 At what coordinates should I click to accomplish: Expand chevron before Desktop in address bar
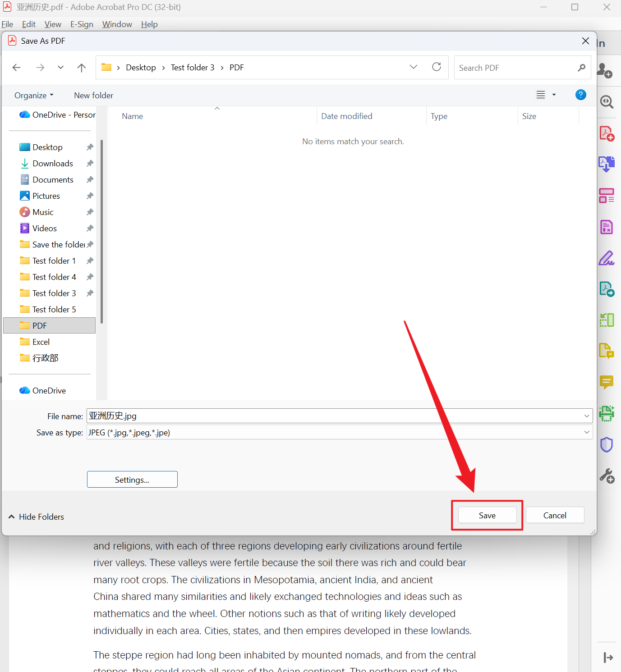118,68
